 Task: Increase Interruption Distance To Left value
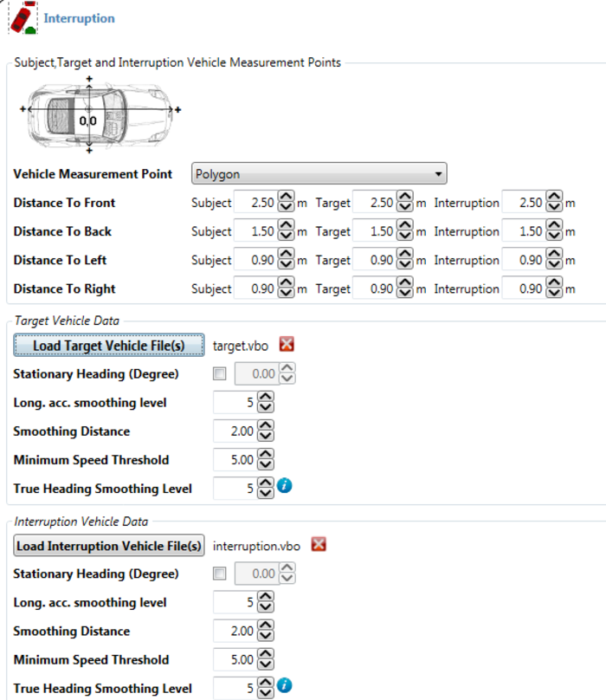[x=554, y=254]
